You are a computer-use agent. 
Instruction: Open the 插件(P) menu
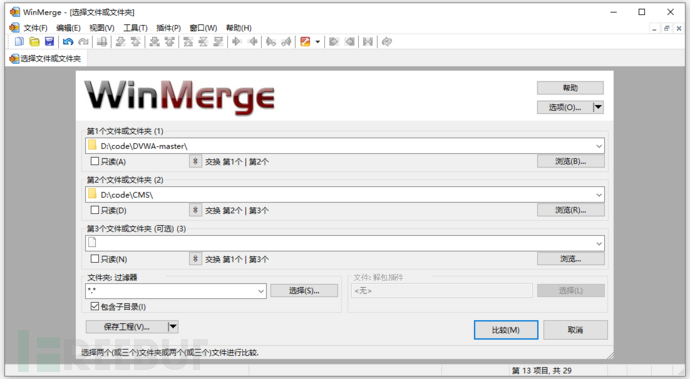coord(169,28)
